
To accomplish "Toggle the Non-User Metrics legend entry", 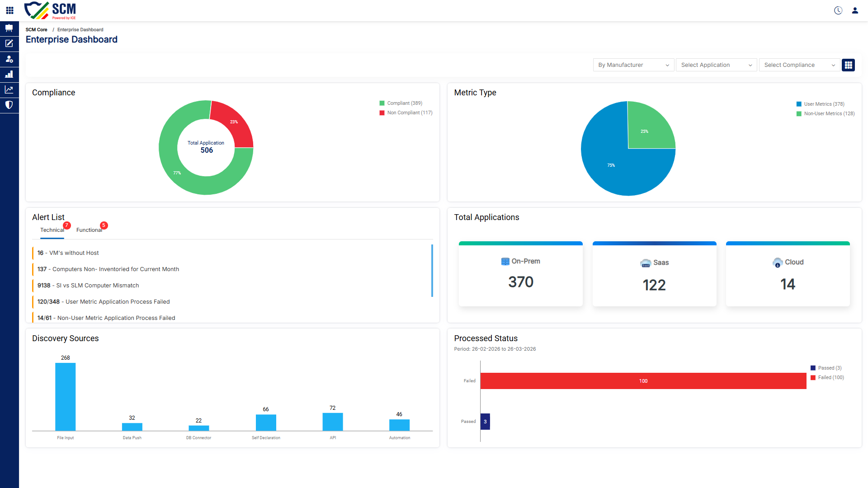I will click(x=826, y=113).
